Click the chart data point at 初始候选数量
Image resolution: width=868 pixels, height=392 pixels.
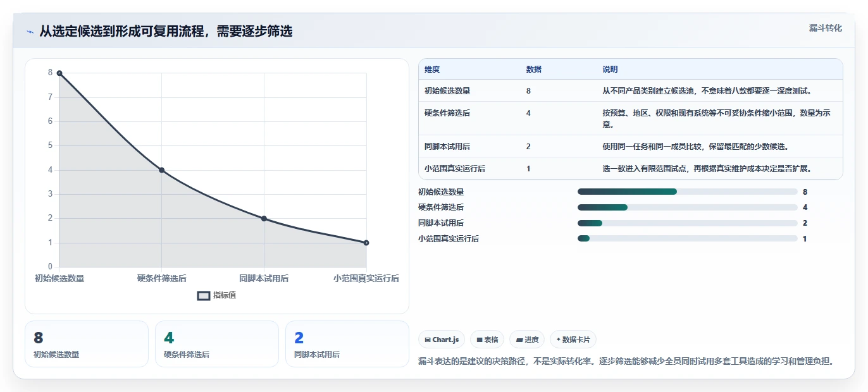(59, 73)
